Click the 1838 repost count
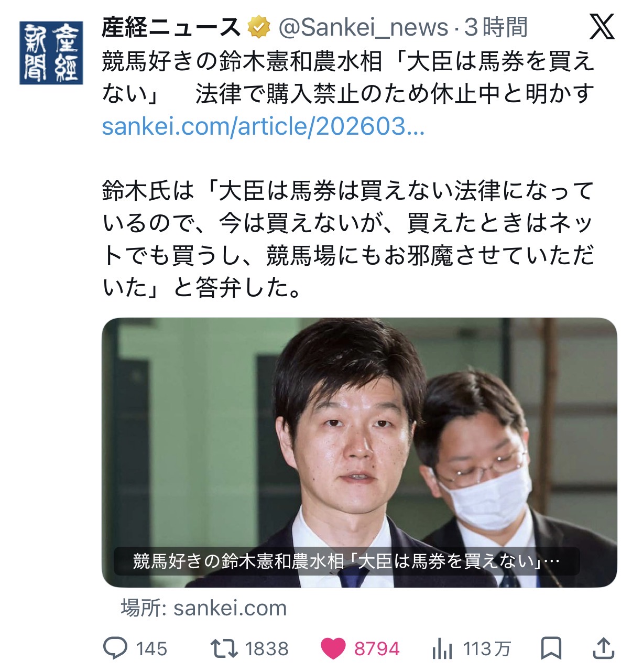632x672 pixels. click(x=267, y=649)
